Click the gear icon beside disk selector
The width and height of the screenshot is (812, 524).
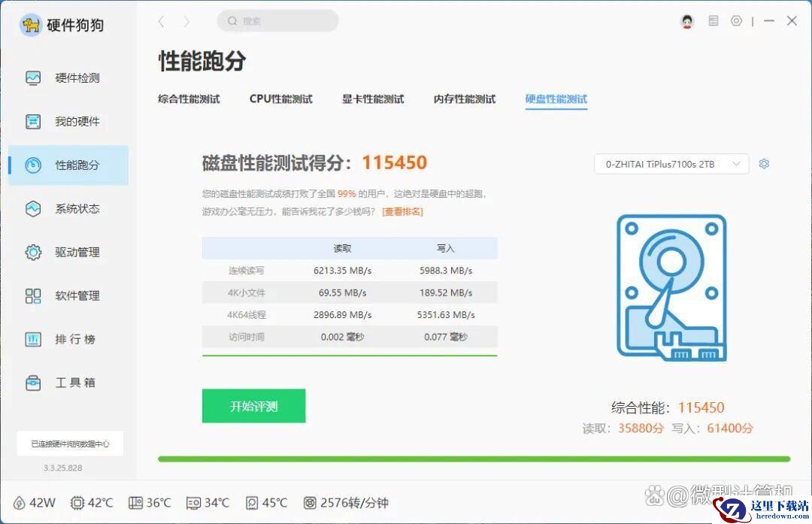tap(764, 164)
